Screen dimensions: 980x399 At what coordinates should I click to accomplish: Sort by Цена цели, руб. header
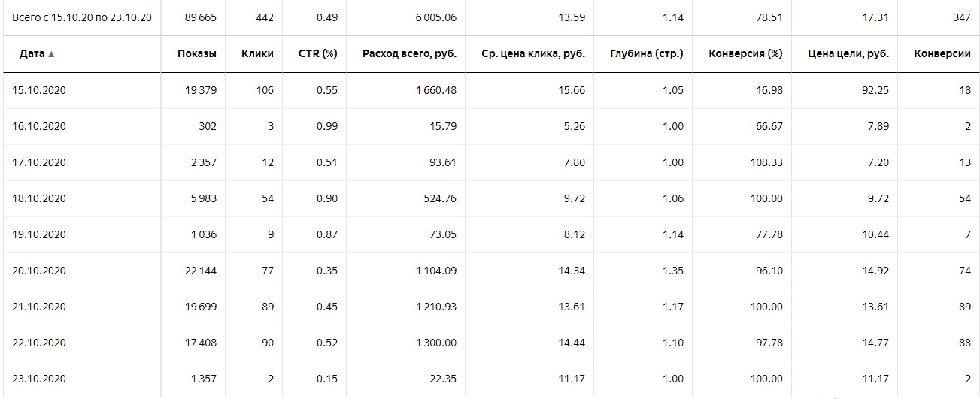(848, 54)
